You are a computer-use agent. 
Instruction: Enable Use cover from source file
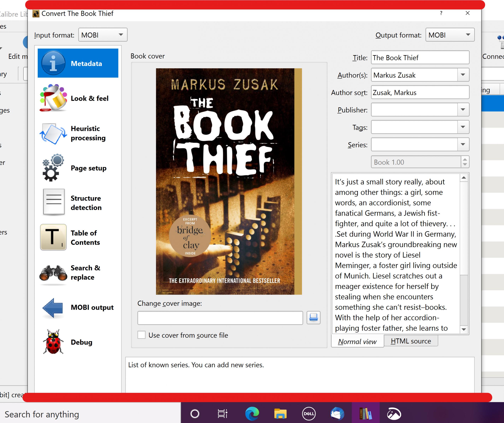pos(142,335)
